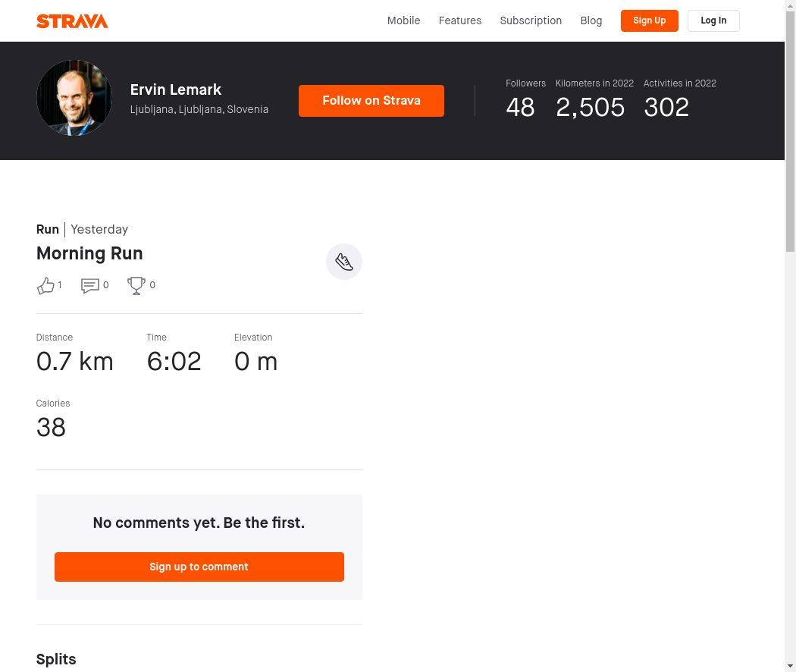This screenshot has width=796, height=672.
Task: Click the Morning Run title
Action: [89, 253]
